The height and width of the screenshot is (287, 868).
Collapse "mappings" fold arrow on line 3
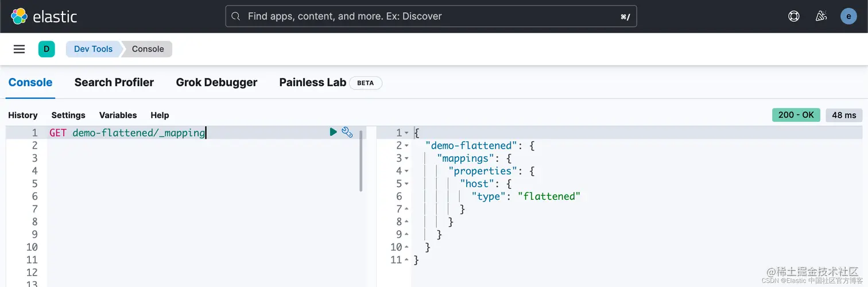407,158
